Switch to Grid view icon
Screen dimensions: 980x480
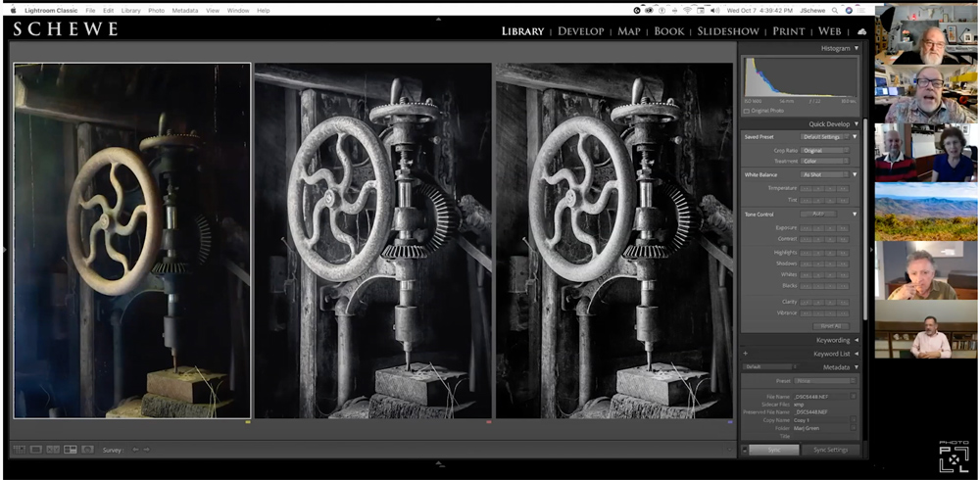coord(19,450)
